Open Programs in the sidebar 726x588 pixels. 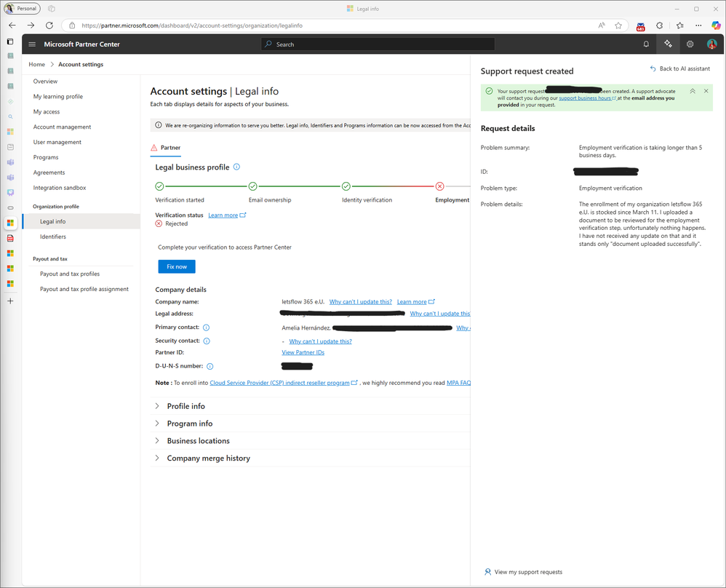[x=46, y=157]
